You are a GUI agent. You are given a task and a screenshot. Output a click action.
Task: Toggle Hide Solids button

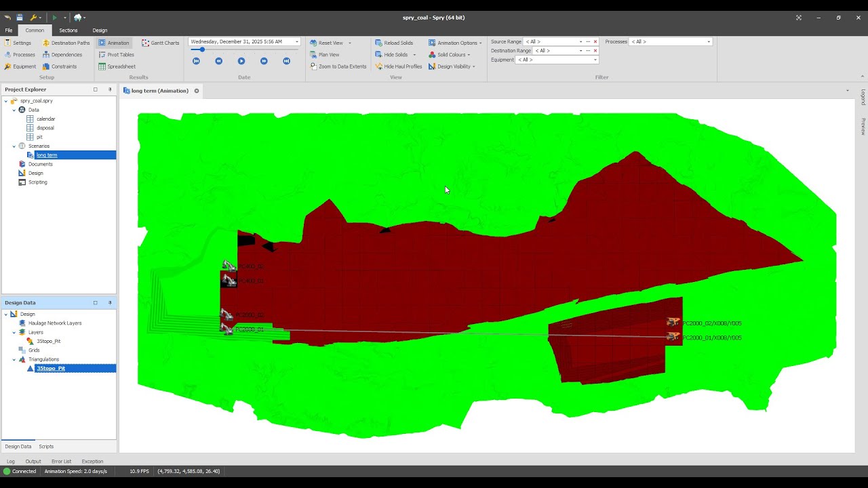tap(392, 55)
